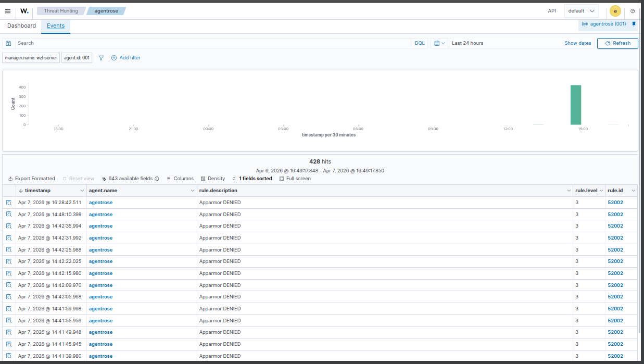Open the help icon in header
This screenshot has height=364, width=644.
(x=633, y=11)
